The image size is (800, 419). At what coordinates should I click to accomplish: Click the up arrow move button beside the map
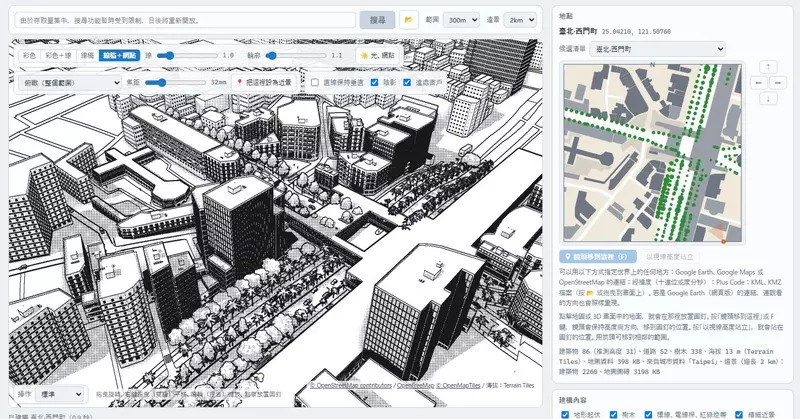pos(768,67)
